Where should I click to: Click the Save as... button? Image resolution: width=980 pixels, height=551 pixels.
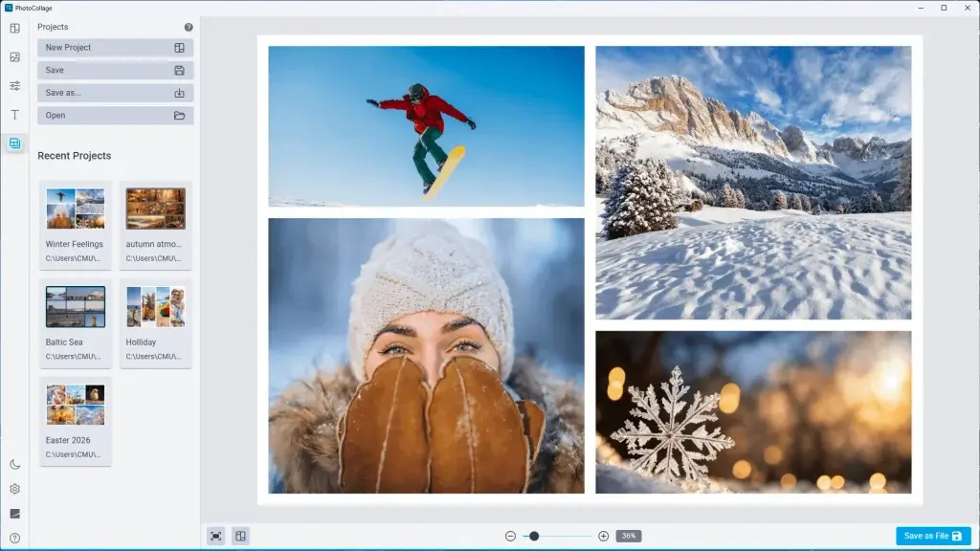pyautogui.click(x=115, y=93)
